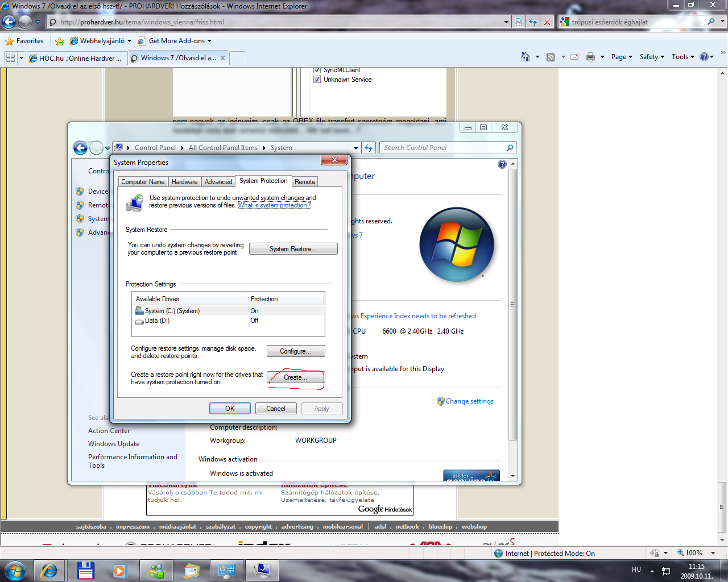728x582 pixels.
Task: Click the HU language indicator
Action: pyautogui.click(x=636, y=569)
